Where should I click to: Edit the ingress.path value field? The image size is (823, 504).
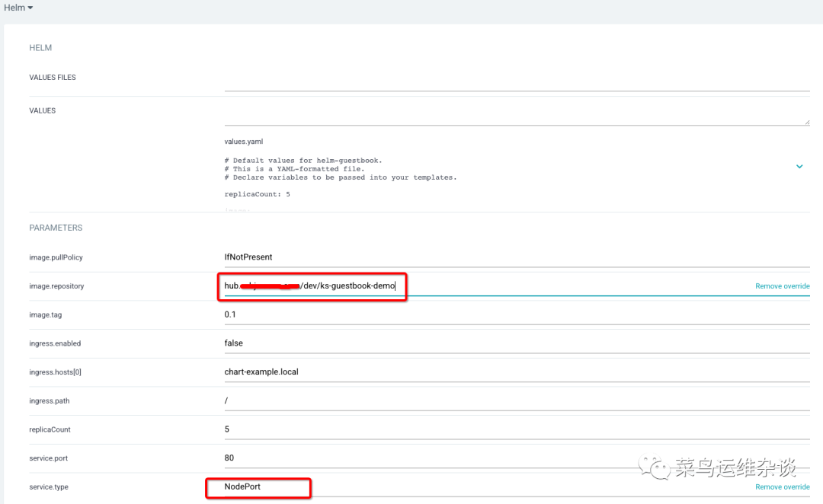517,400
